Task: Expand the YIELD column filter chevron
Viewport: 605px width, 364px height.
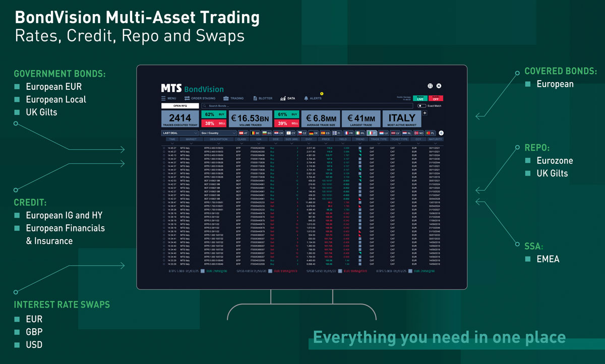Action: [343, 144]
